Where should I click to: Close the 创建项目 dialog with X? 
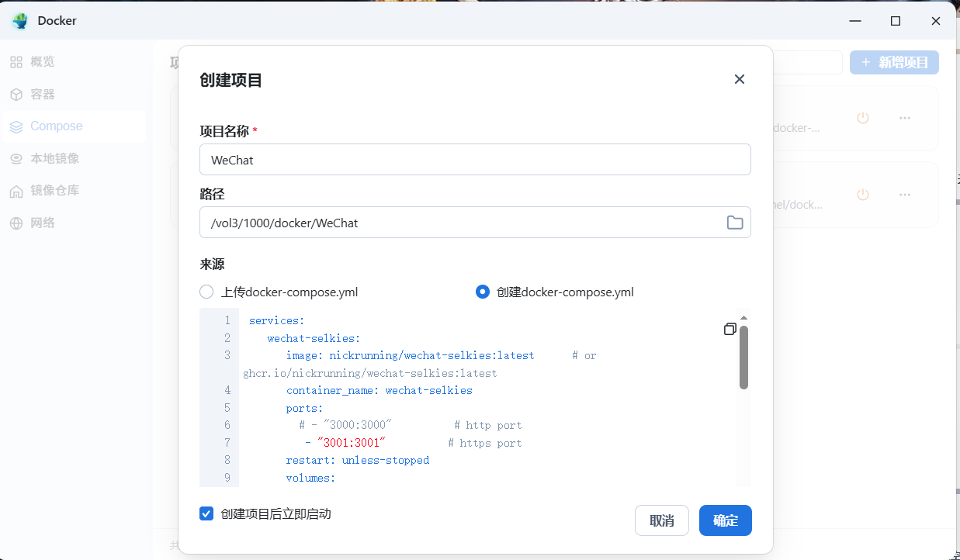click(740, 79)
